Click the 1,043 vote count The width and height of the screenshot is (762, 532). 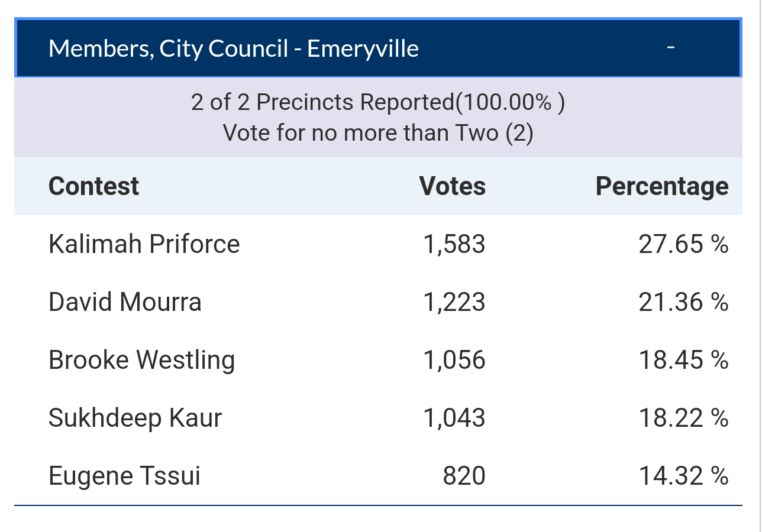454,418
